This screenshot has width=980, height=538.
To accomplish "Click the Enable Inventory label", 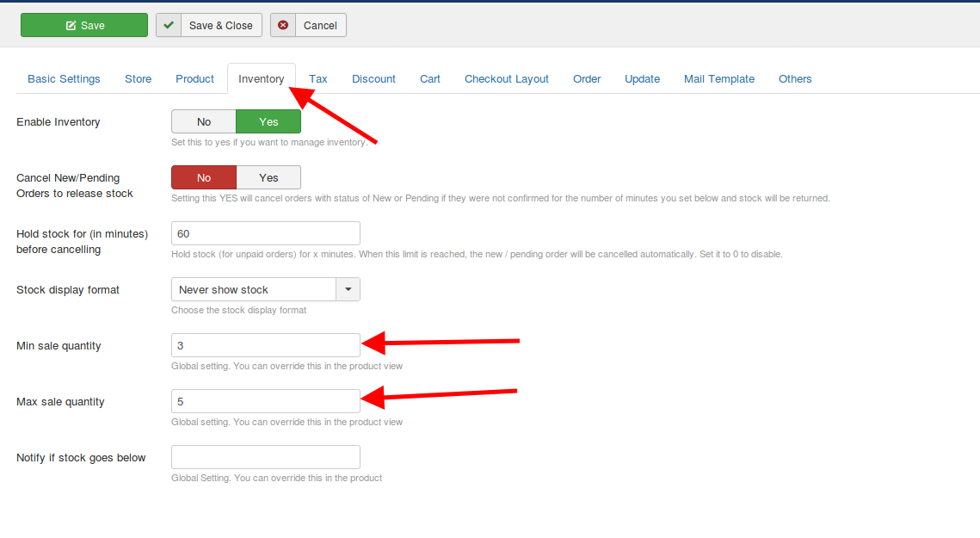I will 59,122.
